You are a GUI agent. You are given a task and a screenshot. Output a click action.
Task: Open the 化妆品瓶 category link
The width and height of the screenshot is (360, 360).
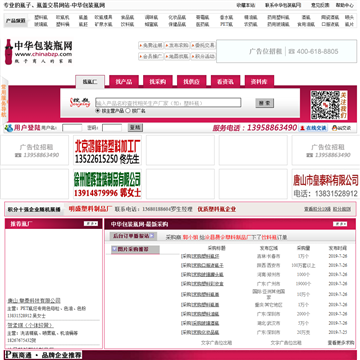pos(177,17)
